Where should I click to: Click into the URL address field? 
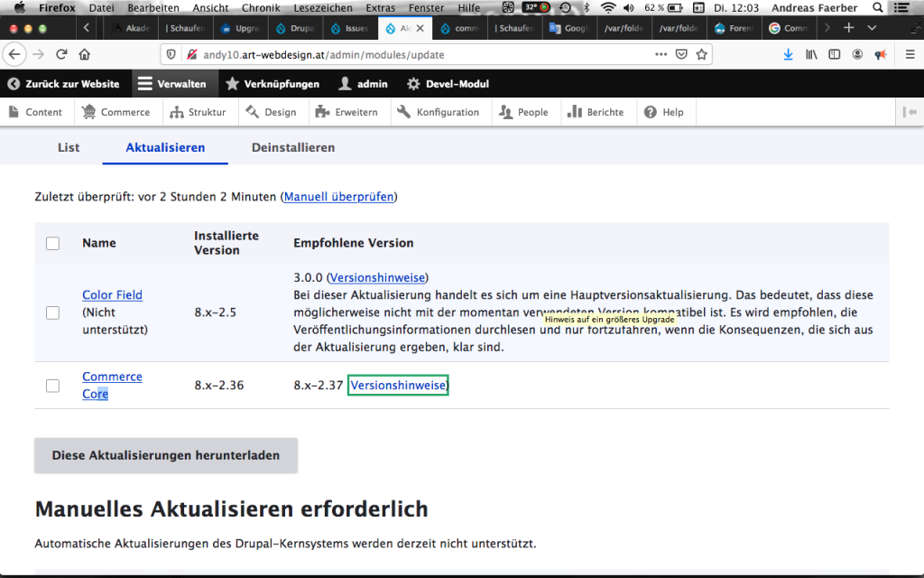(x=406, y=54)
